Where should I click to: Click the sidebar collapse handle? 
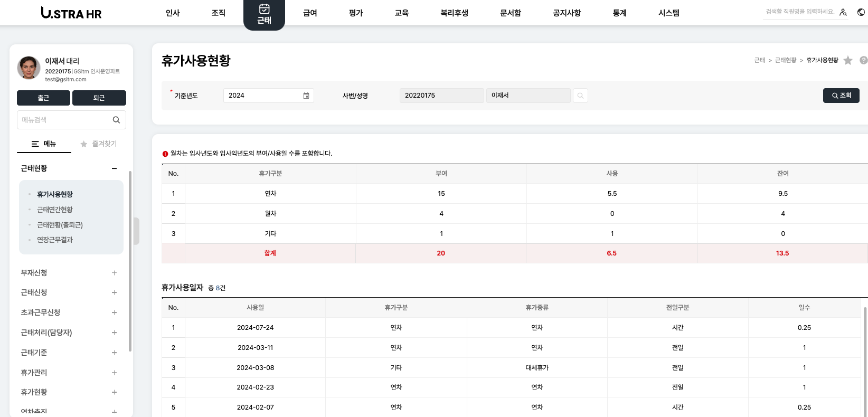pos(136,231)
